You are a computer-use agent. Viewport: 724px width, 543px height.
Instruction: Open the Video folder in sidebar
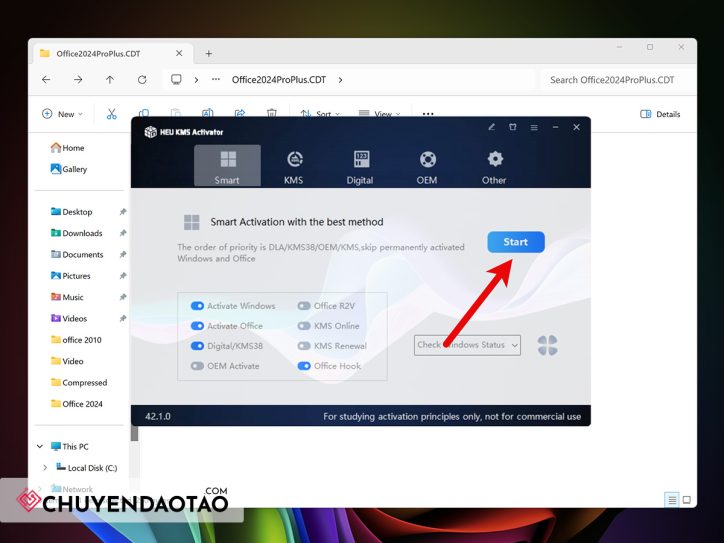(67, 361)
